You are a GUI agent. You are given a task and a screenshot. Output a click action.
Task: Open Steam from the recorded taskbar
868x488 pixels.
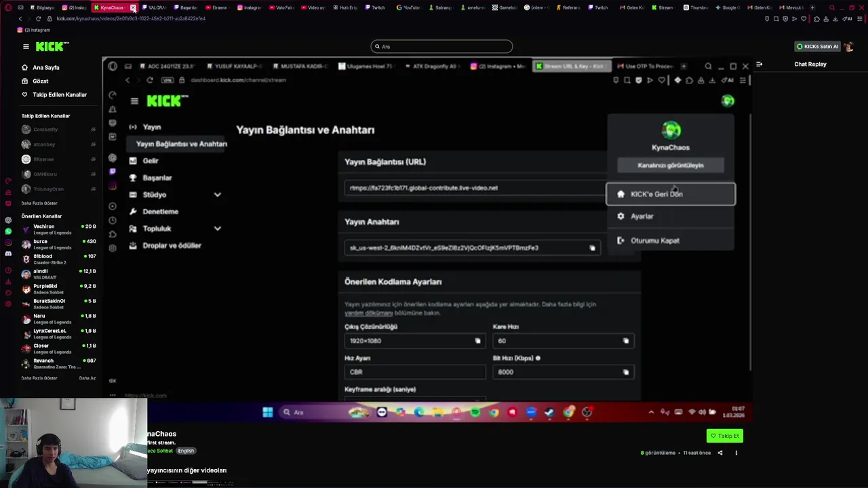click(x=549, y=412)
